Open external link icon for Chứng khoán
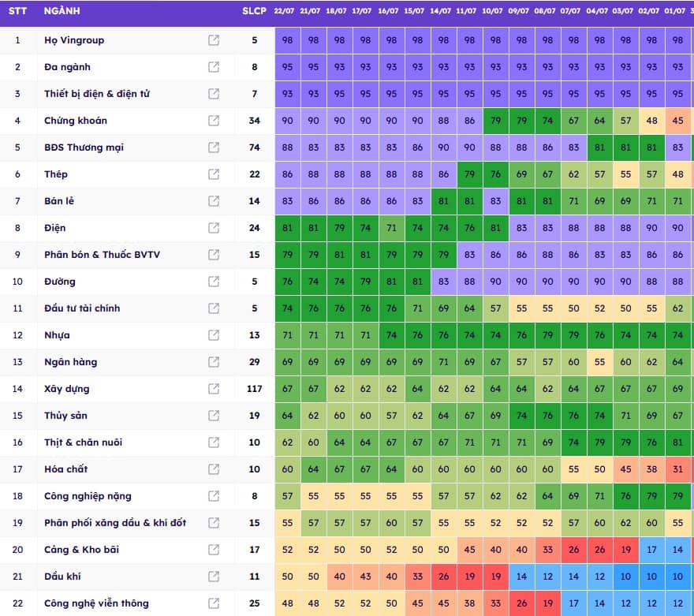The width and height of the screenshot is (694, 616). pos(214,121)
